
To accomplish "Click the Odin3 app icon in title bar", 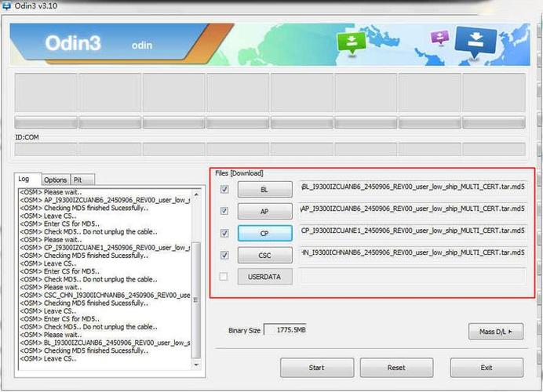I will [6, 7].
